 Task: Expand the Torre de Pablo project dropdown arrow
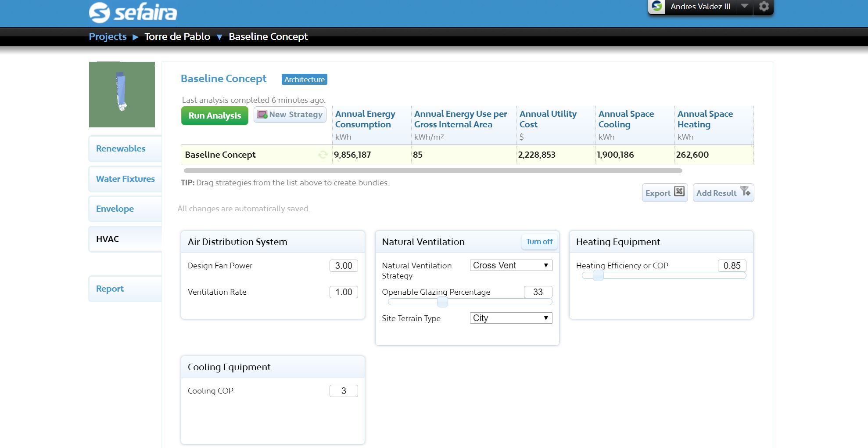click(x=219, y=37)
